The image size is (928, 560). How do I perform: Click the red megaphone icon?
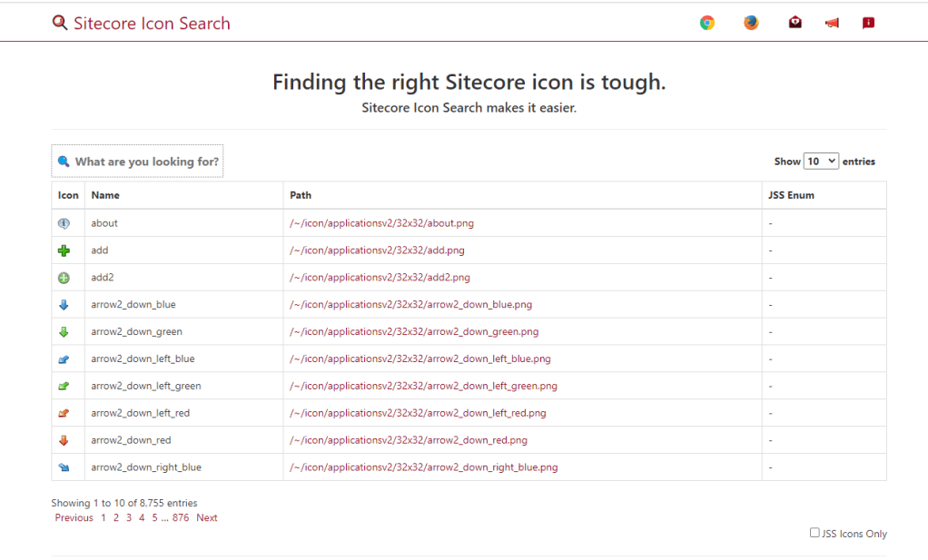tap(832, 24)
